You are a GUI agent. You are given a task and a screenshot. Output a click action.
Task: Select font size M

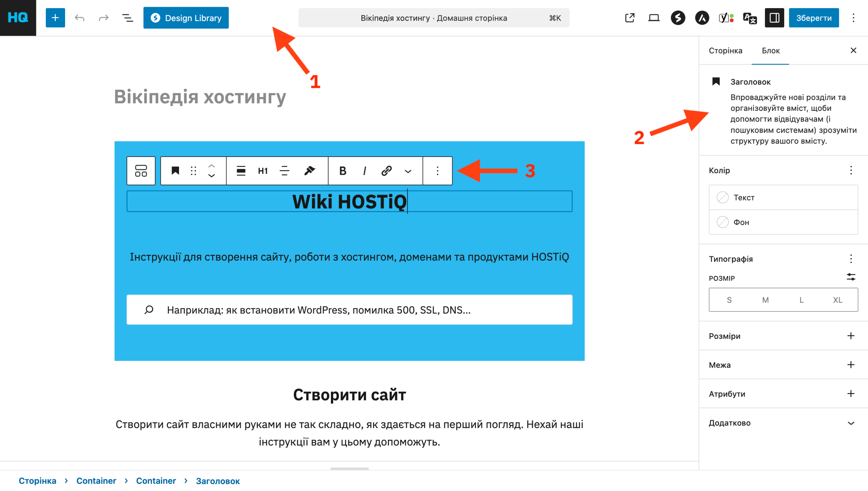point(765,300)
